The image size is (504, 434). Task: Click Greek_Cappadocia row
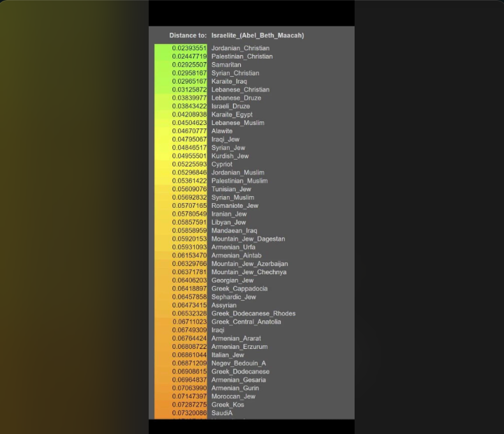[x=239, y=289]
